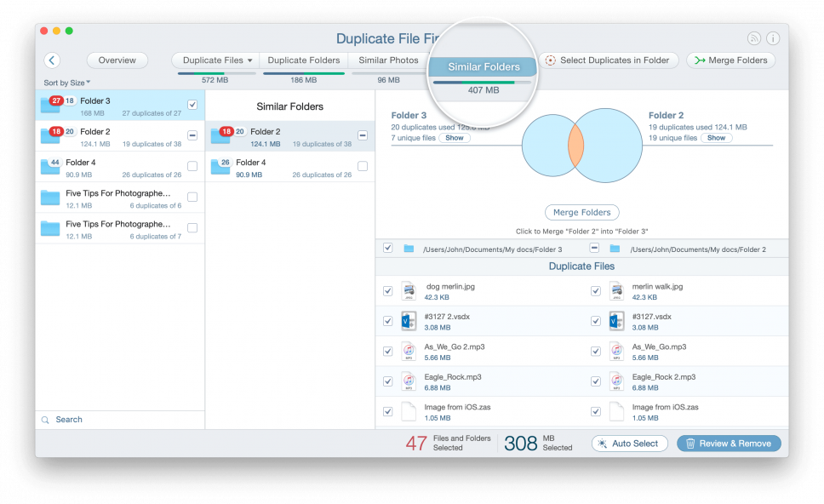The image size is (824, 504).
Task: Click folder icon beside Folder 2 path
Action: coord(615,249)
